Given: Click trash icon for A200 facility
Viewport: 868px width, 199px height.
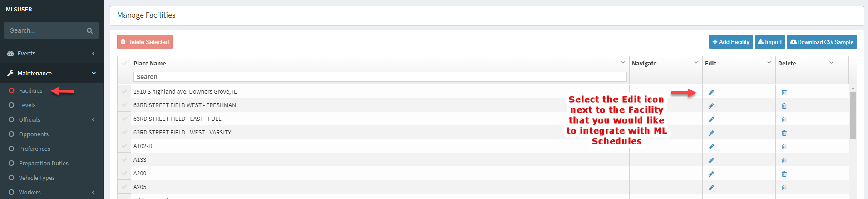Looking at the screenshot, I should click(784, 174).
